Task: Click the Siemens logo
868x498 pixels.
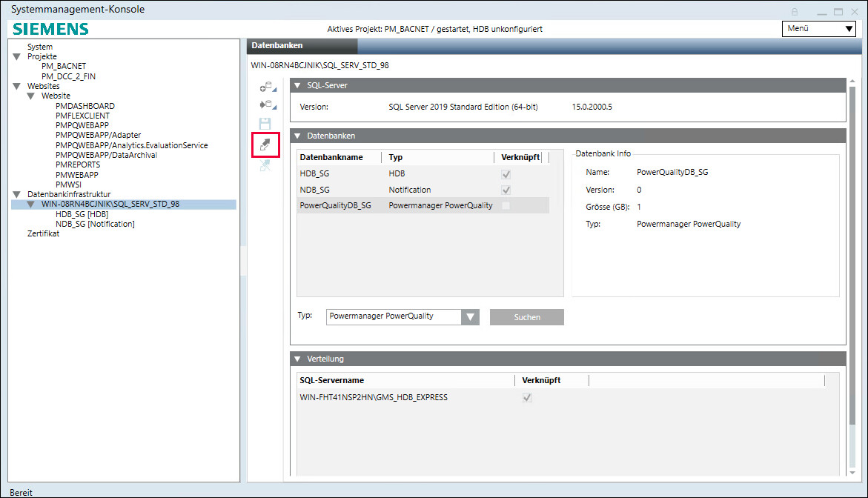Action: click(50, 29)
